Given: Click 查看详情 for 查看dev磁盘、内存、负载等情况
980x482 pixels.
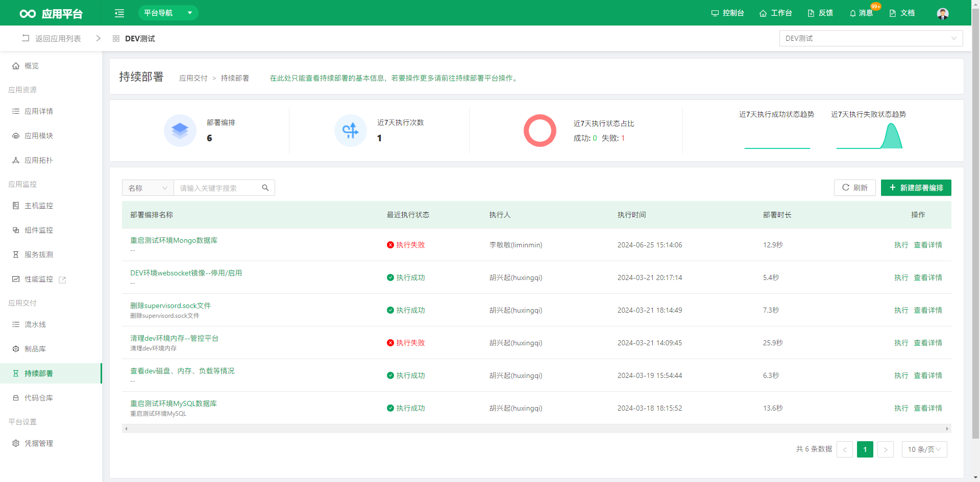Looking at the screenshot, I should click(x=928, y=375).
